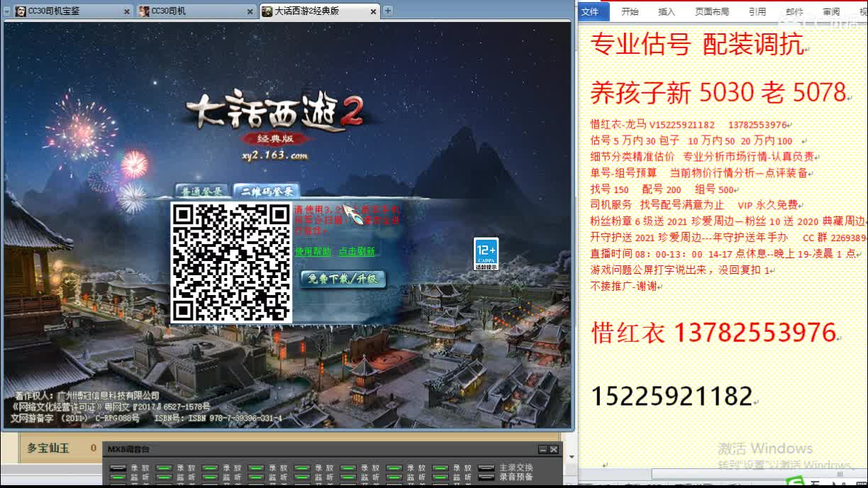Close the CC30司机 tab
The image size is (868, 488).
click(x=250, y=11)
